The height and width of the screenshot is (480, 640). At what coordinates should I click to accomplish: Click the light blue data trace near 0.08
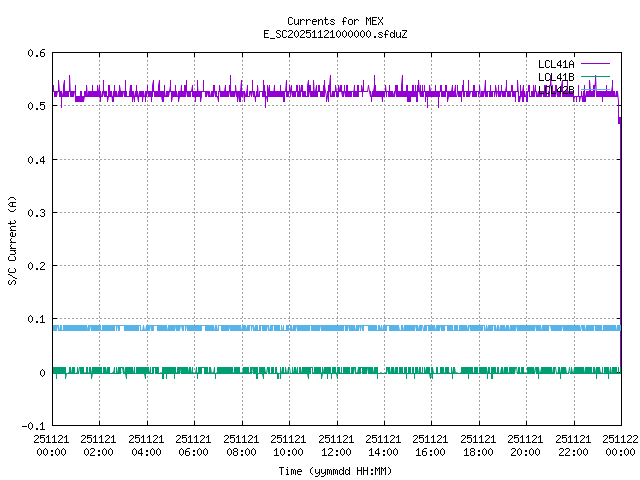coord(300,328)
